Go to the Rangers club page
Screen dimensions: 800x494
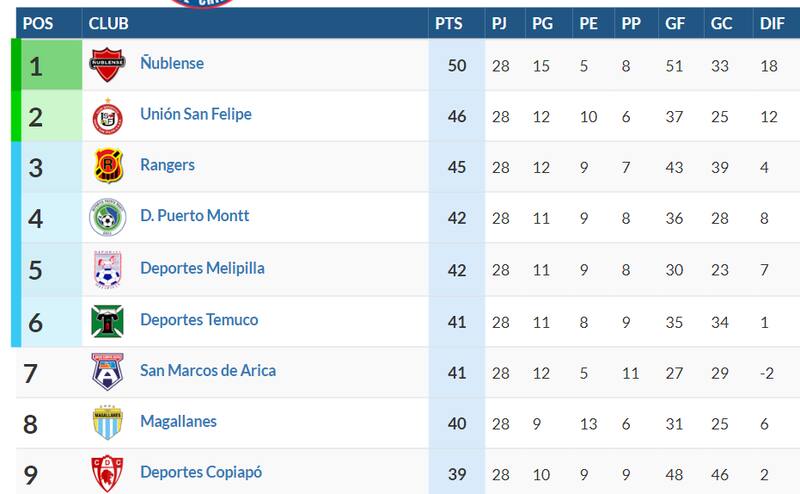pyautogui.click(x=167, y=165)
